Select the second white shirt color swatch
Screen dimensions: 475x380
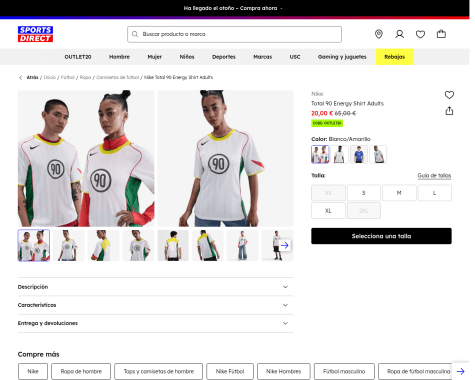click(339, 154)
